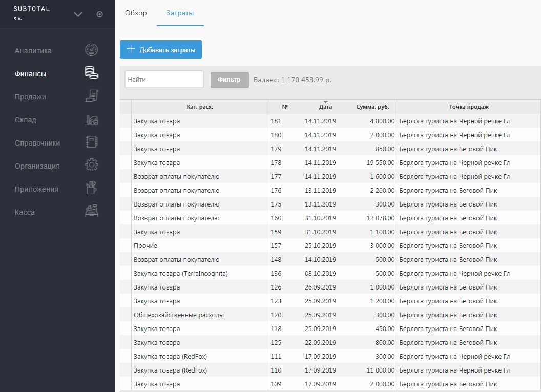Switch to the Обзор tab
This screenshot has height=392, width=541.
coord(136,13)
